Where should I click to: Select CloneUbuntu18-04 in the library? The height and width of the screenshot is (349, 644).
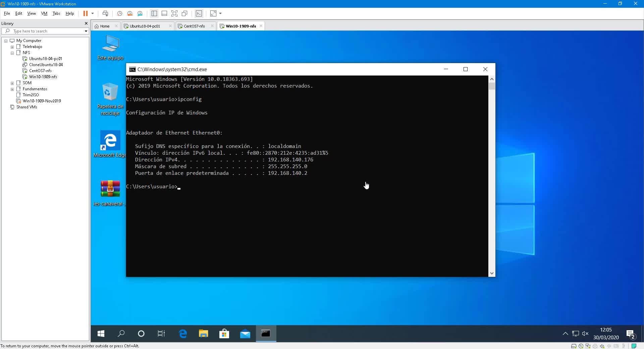click(46, 65)
